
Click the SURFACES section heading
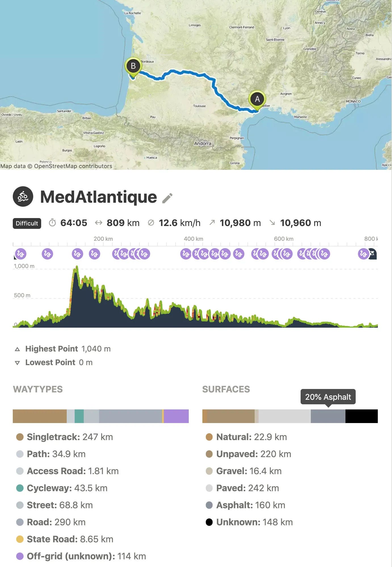[x=226, y=389]
